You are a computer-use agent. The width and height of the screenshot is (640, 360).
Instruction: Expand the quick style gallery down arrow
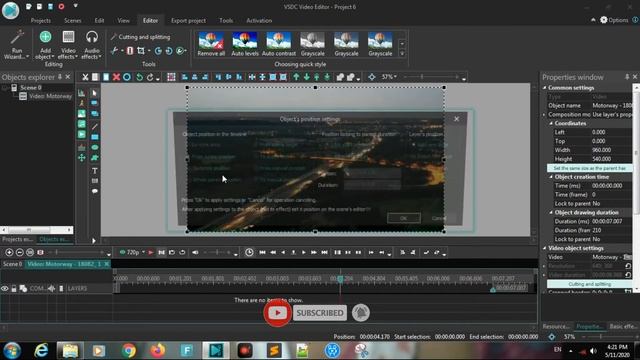tap(402, 53)
